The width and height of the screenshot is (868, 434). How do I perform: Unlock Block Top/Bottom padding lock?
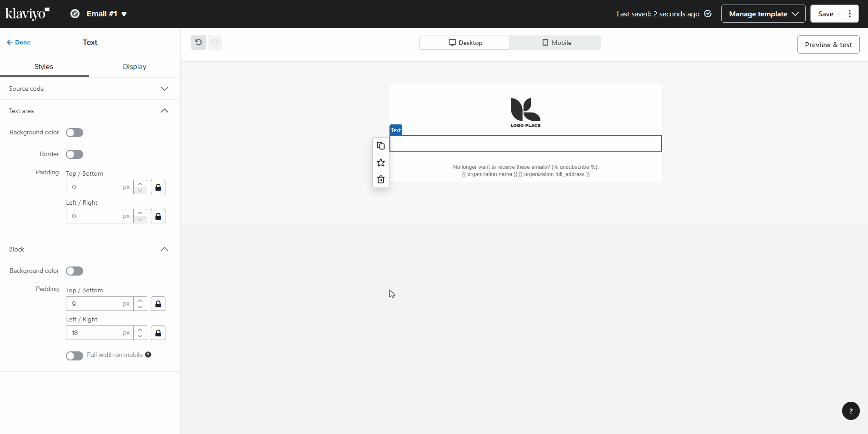[158, 304]
